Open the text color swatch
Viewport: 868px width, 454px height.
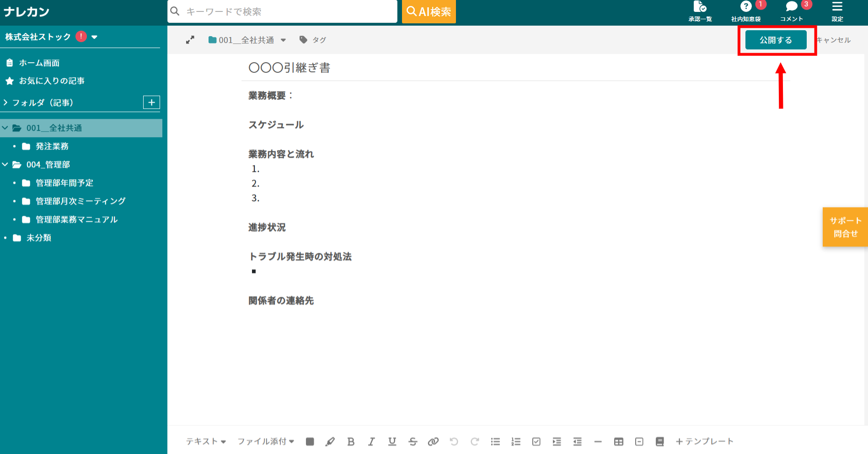click(x=310, y=441)
